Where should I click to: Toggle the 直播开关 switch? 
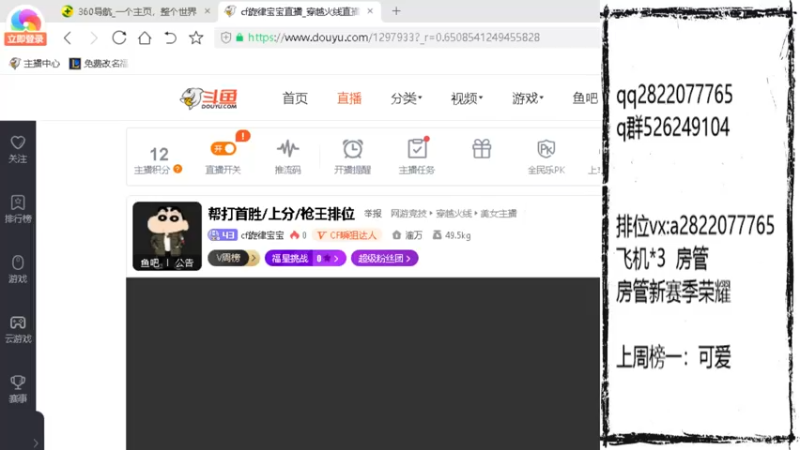[223, 148]
